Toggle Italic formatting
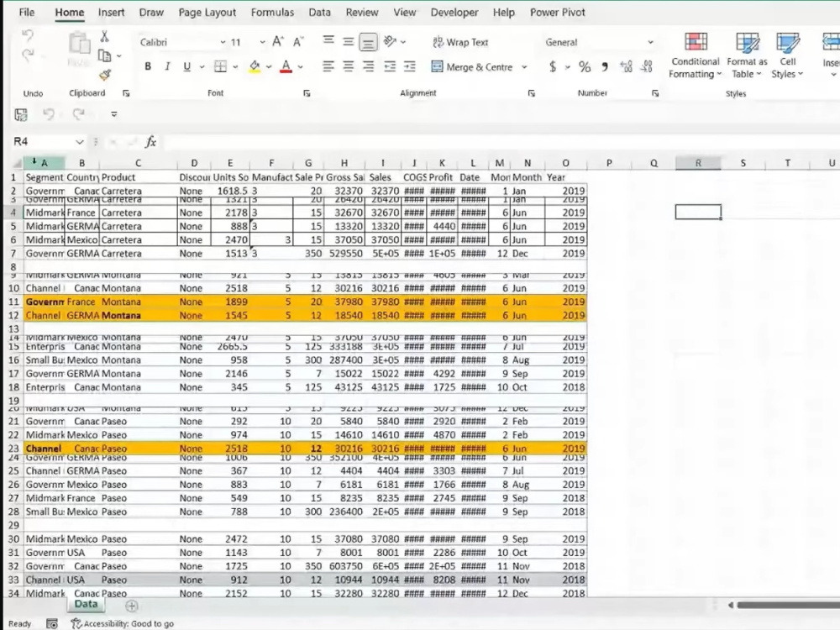The width and height of the screenshot is (840, 630). click(x=167, y=66)
